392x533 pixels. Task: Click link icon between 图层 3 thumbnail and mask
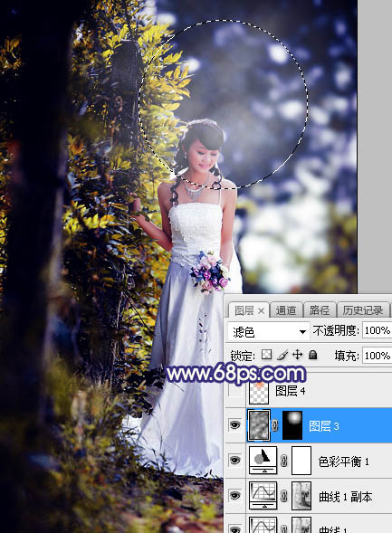274,425
